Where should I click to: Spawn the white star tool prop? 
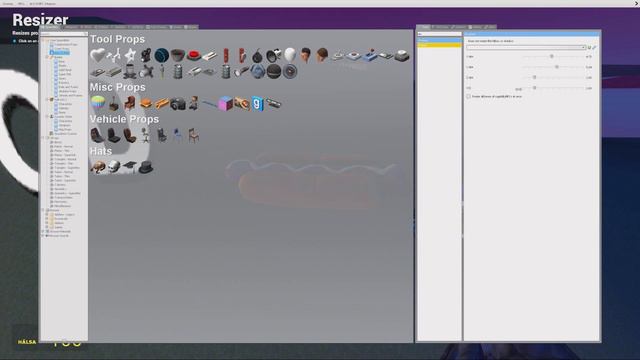point(130,55)
